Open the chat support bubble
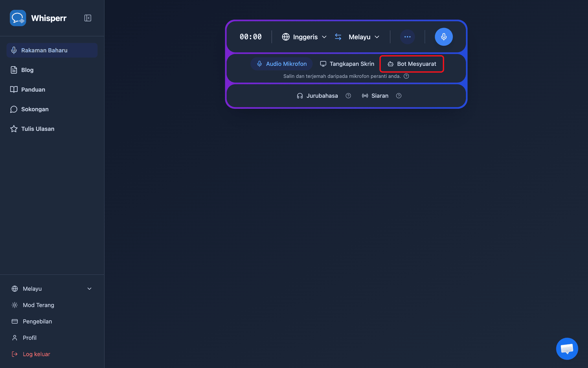Viewport: 588px width, 368px height. point(567,348)
